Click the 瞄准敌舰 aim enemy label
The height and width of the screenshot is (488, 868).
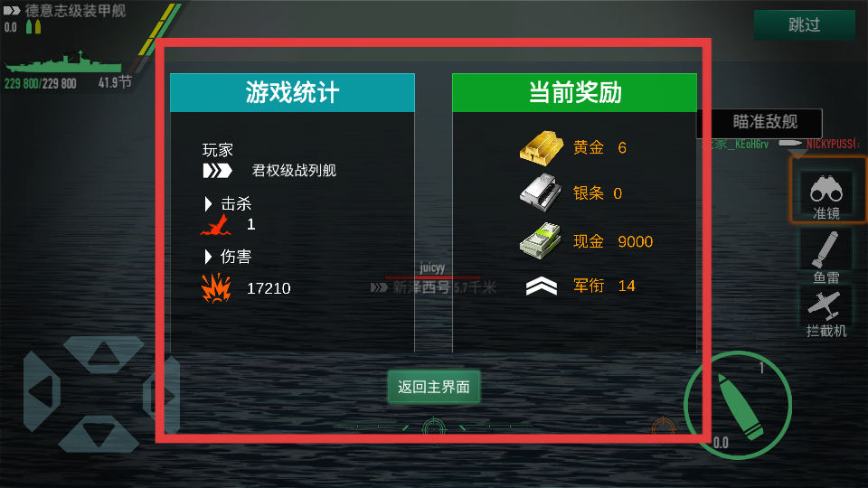coord(765,122)
